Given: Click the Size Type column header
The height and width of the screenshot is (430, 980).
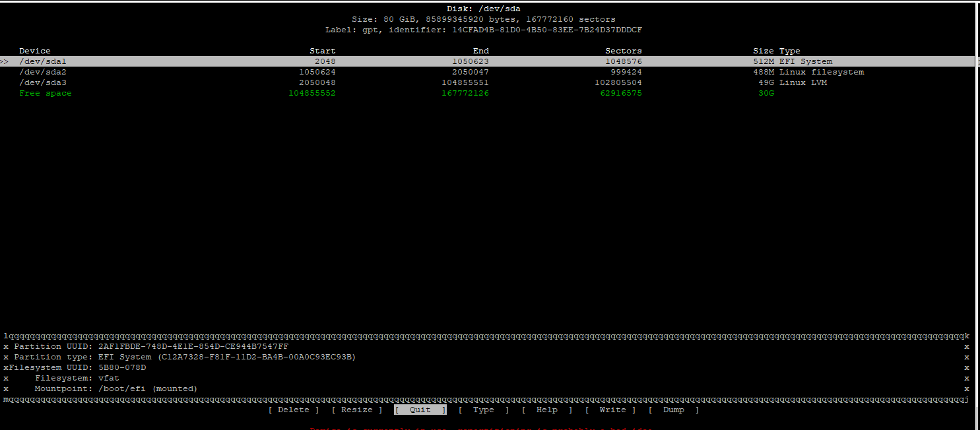Looking at the screenshot, I should [777, 50].
